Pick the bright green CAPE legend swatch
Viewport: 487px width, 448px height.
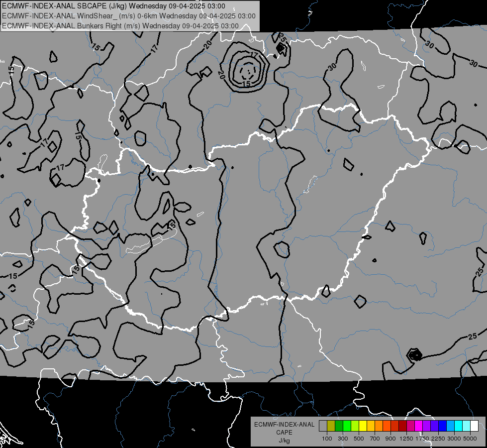tap(347, 426)
